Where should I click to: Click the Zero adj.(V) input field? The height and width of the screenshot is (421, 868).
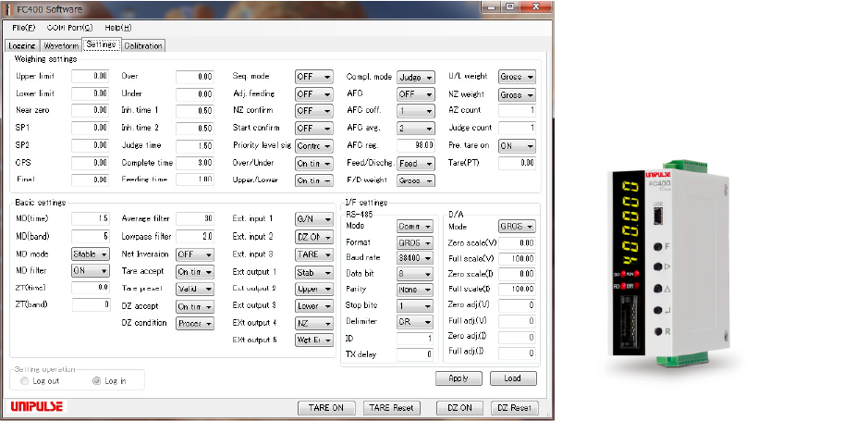(x=517, y=305)
